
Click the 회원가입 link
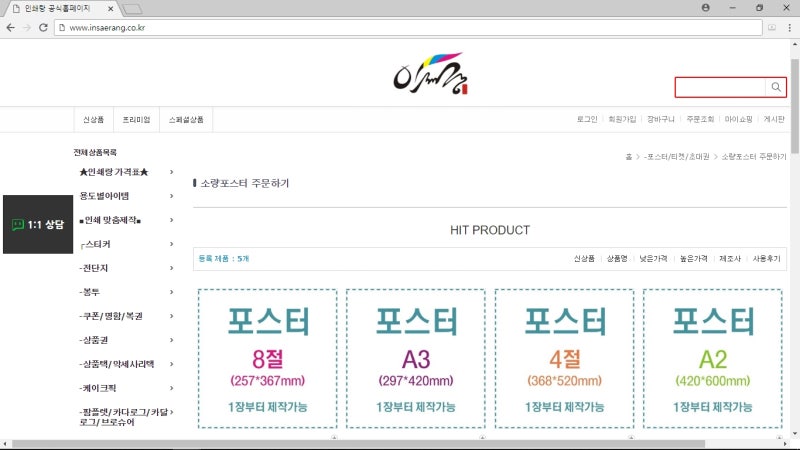[622, 119]
